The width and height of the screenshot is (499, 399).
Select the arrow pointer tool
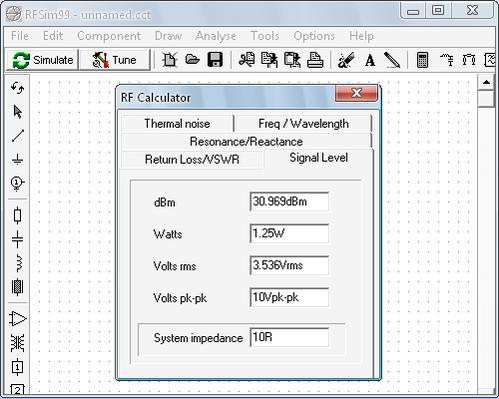tap(18, 112)
